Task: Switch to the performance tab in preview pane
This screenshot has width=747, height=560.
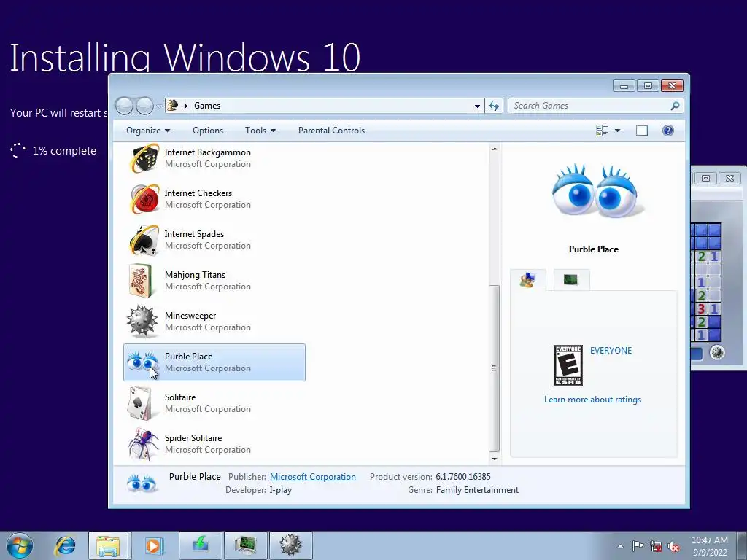Action: point(571,280)
